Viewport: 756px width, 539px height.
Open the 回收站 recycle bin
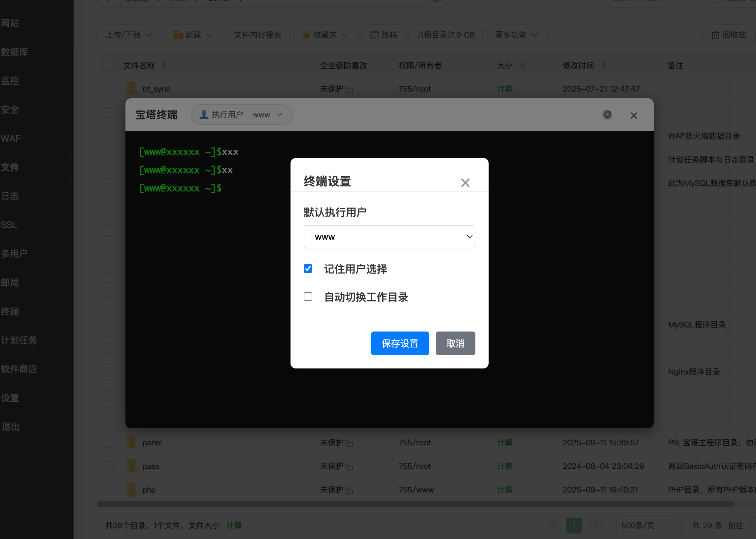click(x=729, y=35)
